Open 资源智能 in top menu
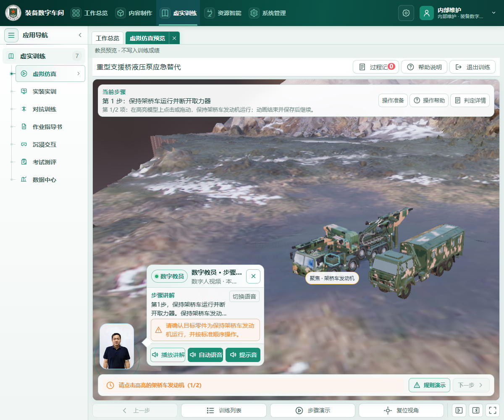Screen dimensions: 504x420 tap(223, 13)
